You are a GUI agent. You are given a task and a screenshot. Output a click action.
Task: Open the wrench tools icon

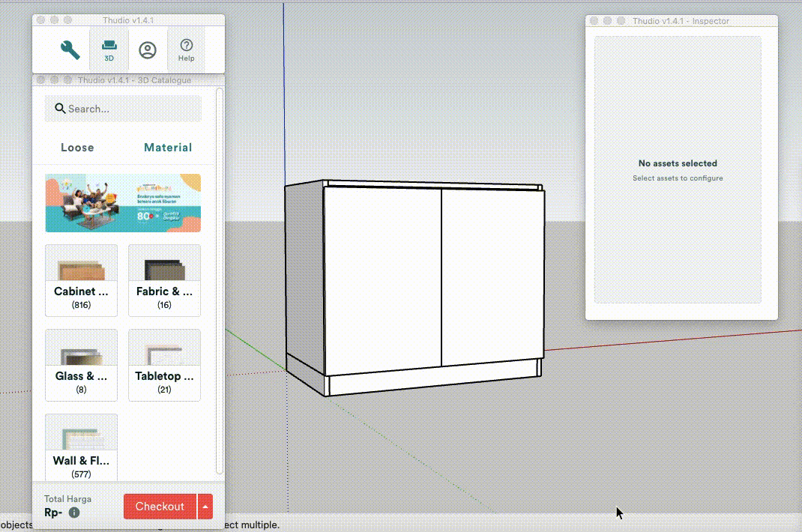[70, 50]
